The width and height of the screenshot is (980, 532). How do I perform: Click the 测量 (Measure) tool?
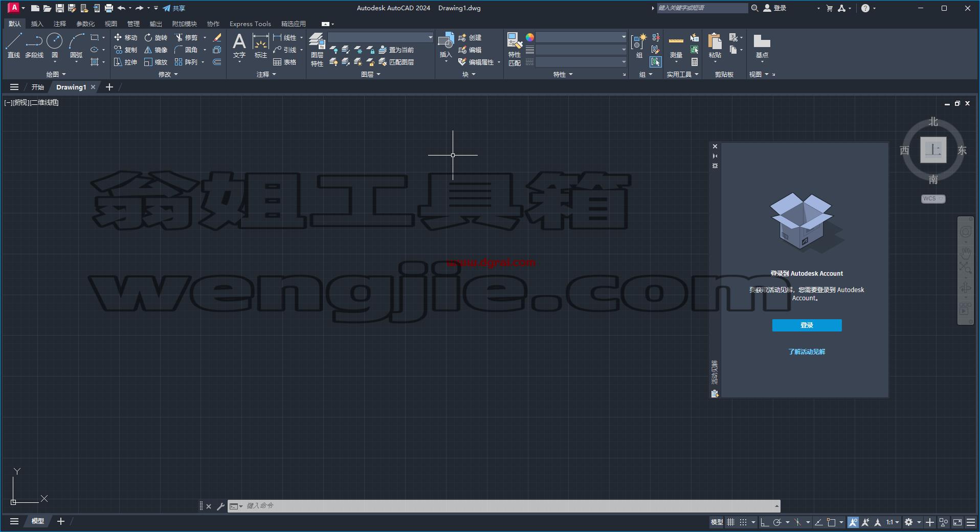click(x=676, y=46)
